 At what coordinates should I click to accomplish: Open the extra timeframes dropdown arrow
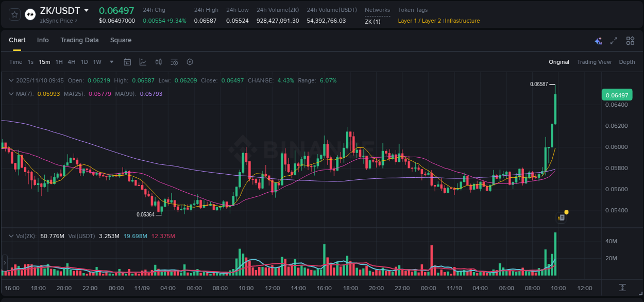coord(111,62)
